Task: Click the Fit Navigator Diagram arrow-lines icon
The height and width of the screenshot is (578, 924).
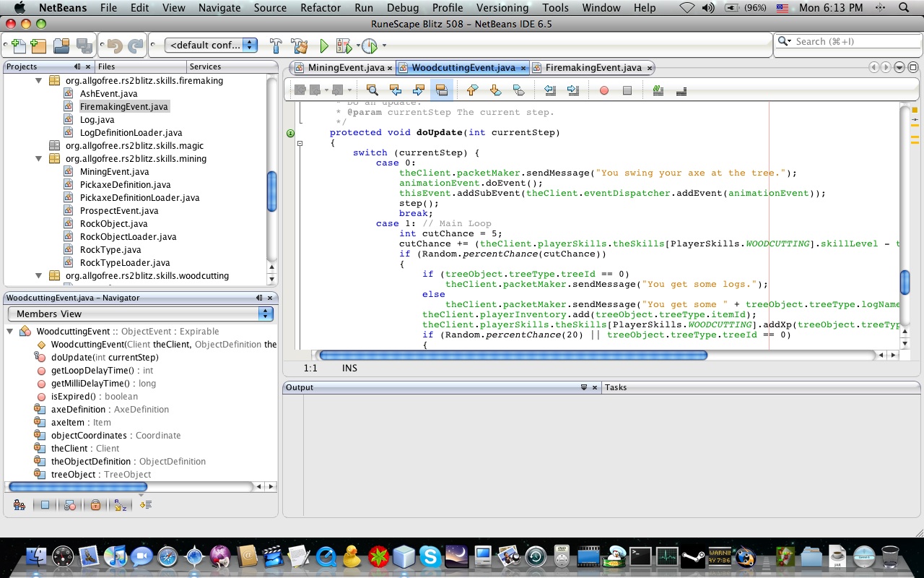Action: [146, 505]
